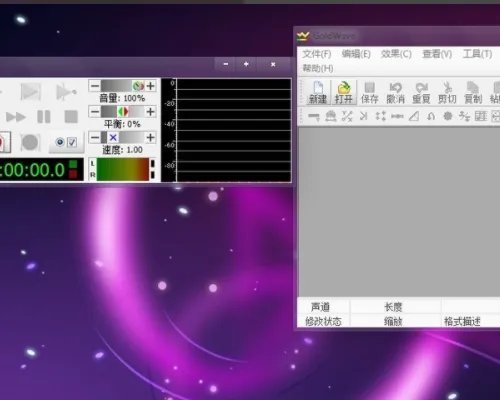Click the thin waveform line effect icon
Viewport: 500px width, 400px height.
[397, 116]
